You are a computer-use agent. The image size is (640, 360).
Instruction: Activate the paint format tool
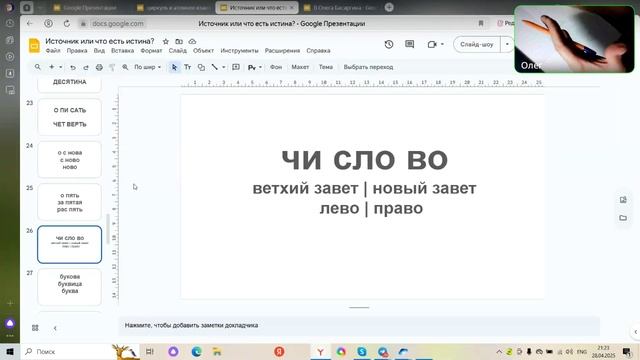[x=112, y=67]
